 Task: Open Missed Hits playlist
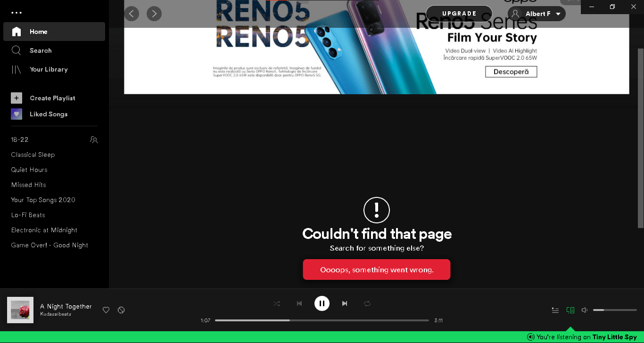coord(29,185)
